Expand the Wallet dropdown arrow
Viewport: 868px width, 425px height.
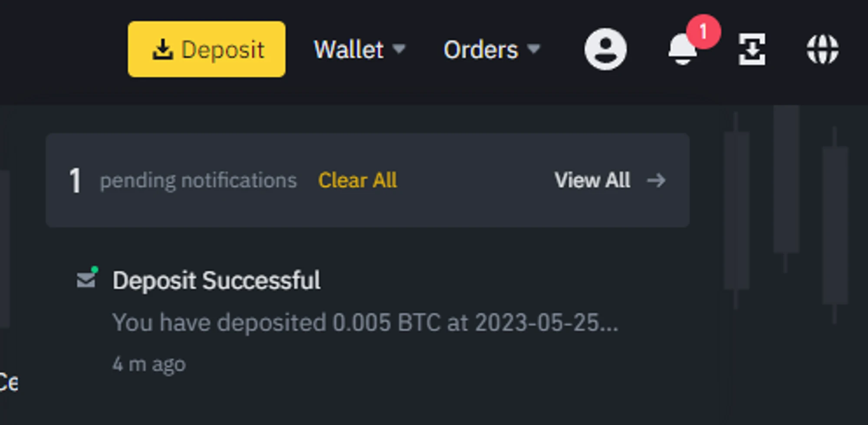pyautogui.click(x=399, y=49)
